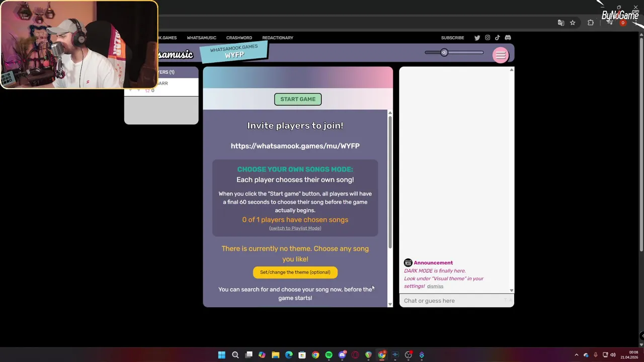
Task: Click switch to Playlist Mode link
Action: click(295, 228)
